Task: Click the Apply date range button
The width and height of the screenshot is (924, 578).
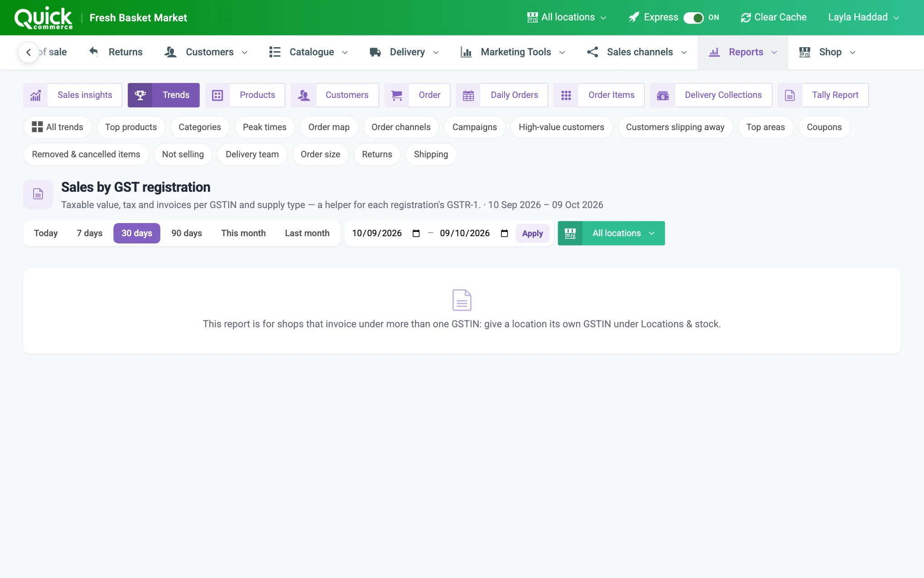Action: (532, 233)
